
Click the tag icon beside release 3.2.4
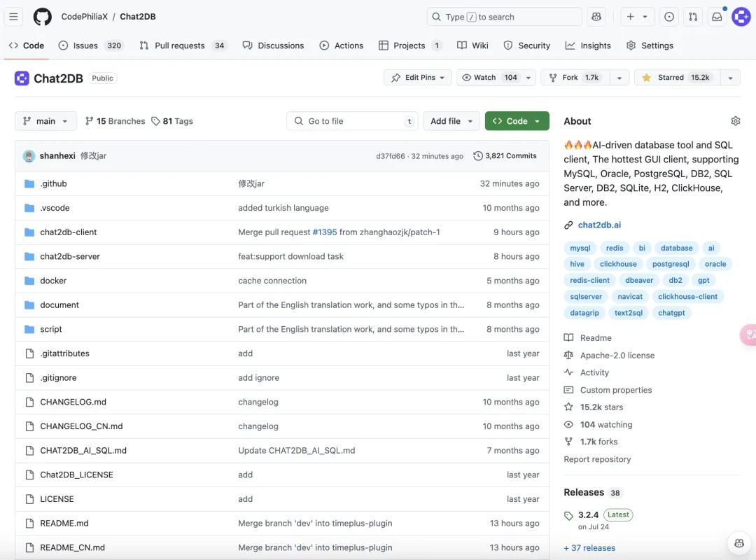pyautogui.click(x=569, y=516)
